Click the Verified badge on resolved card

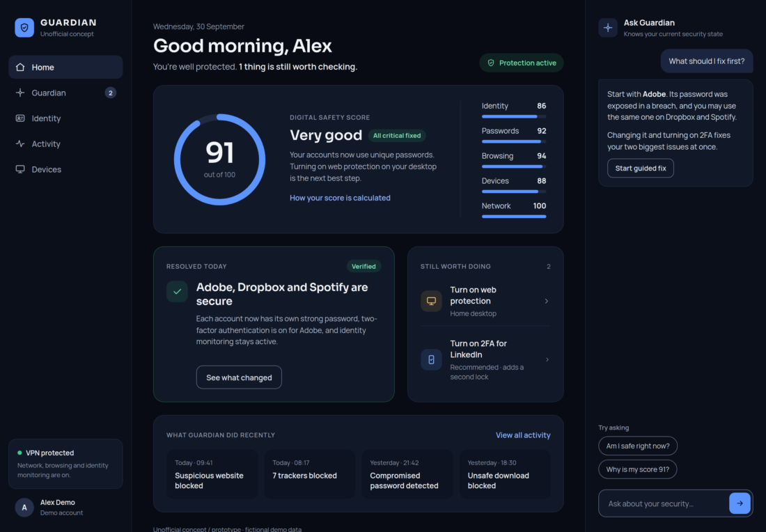[x=364, y=266]
